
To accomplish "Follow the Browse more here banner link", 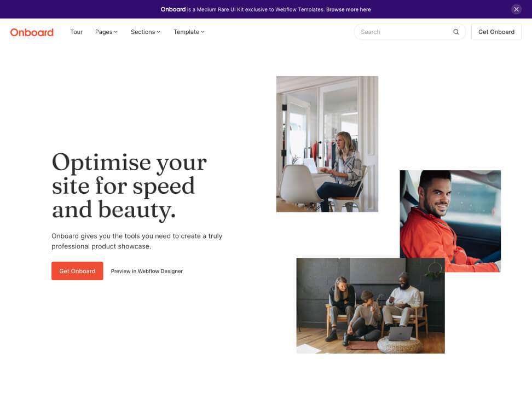I will pyautogui.click(x=349, y=9).
